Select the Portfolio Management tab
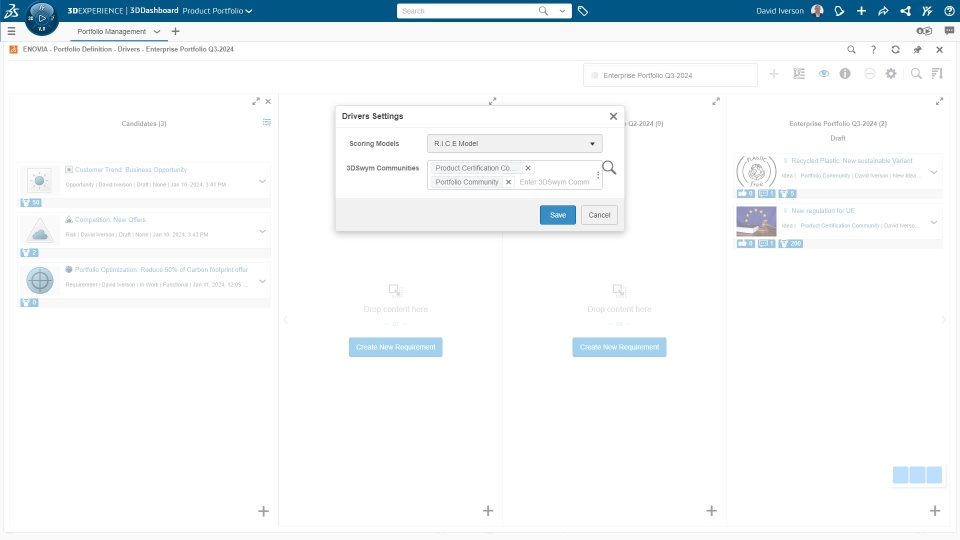The image size is (960, 540). 111,31
